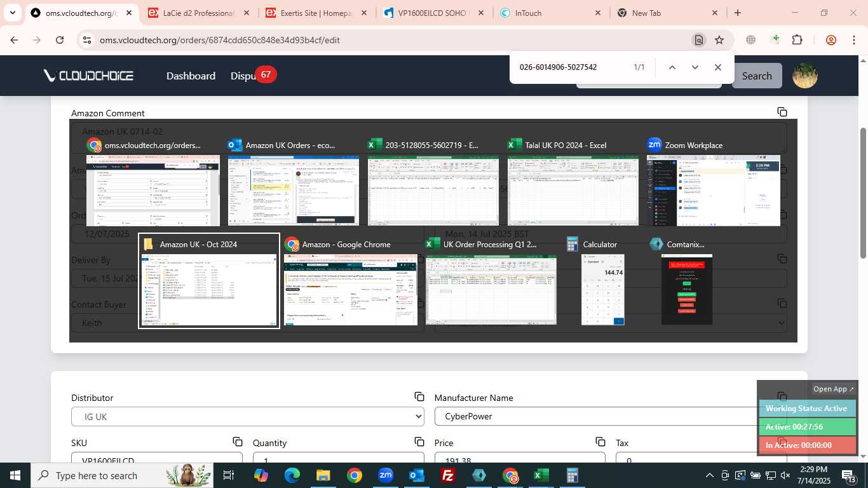
Task: Copy the SKU field value
Action: coord(238,442)
